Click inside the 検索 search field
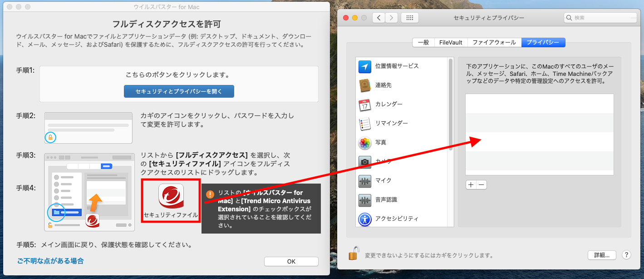This screenshot has width=644, height=279. [599, 18]
